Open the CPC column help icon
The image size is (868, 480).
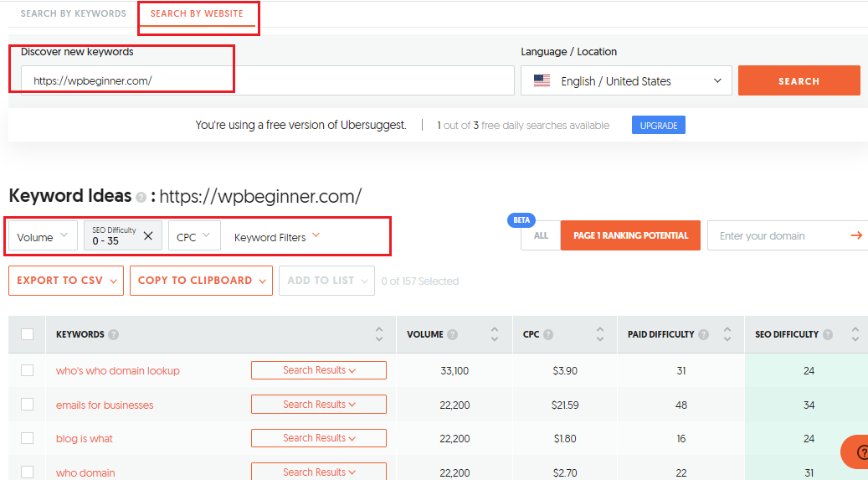(548, 334)
